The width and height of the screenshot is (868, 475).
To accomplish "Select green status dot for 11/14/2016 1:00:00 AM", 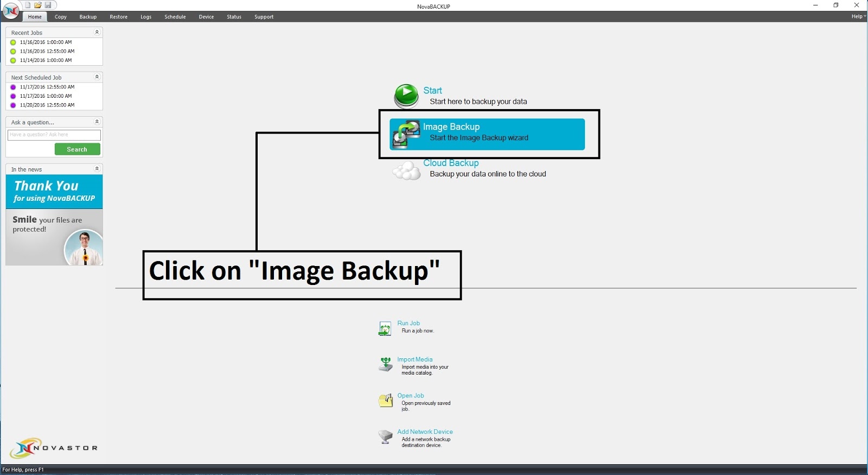I will [x=13, y=60].
